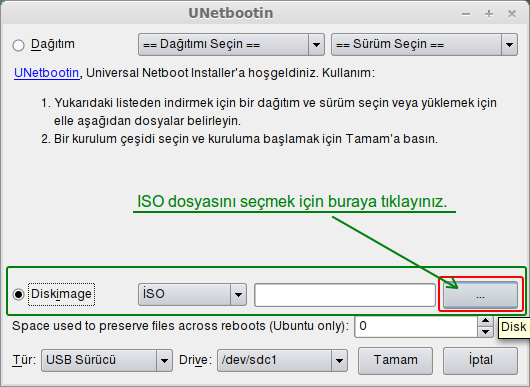Click the 'Diskimage' label text
The image size is (530, 387).
point(61,294)
